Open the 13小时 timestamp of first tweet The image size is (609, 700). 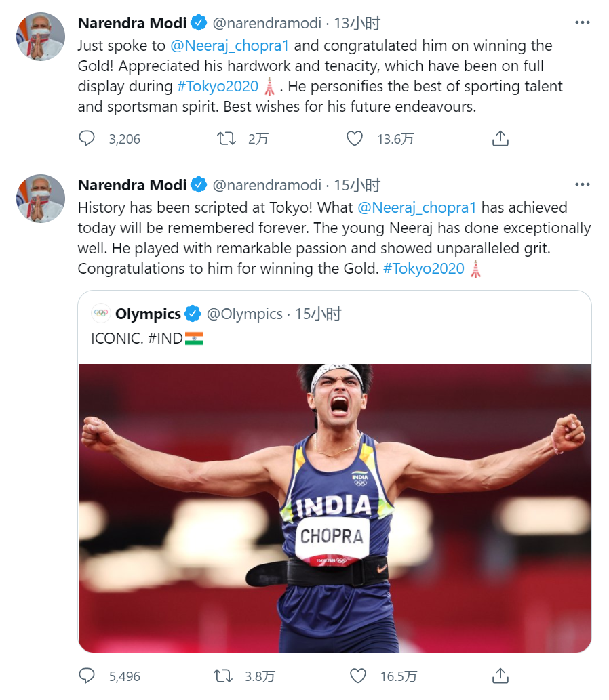tap(357, 23)
